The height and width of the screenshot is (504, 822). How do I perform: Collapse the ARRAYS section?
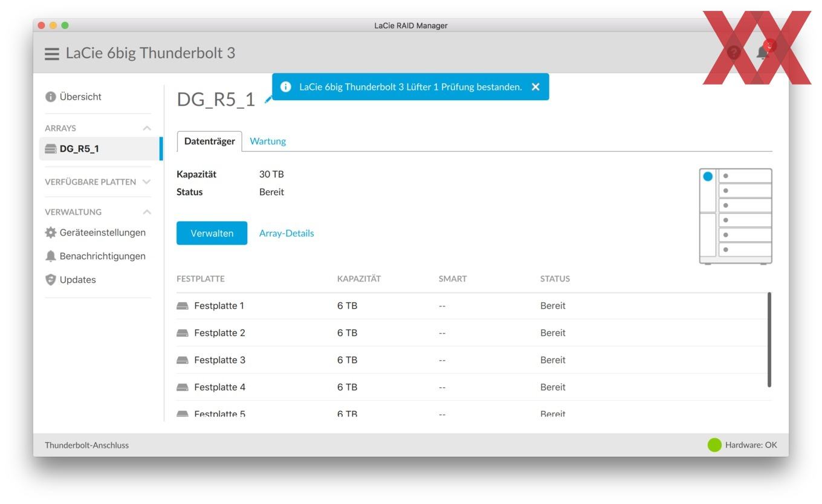point(146,128)
